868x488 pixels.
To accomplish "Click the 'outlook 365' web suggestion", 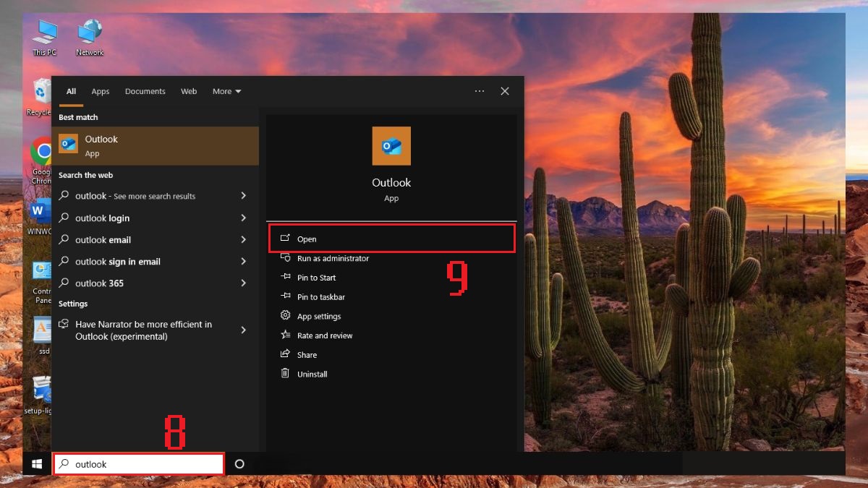I will (x=155, y=283).
